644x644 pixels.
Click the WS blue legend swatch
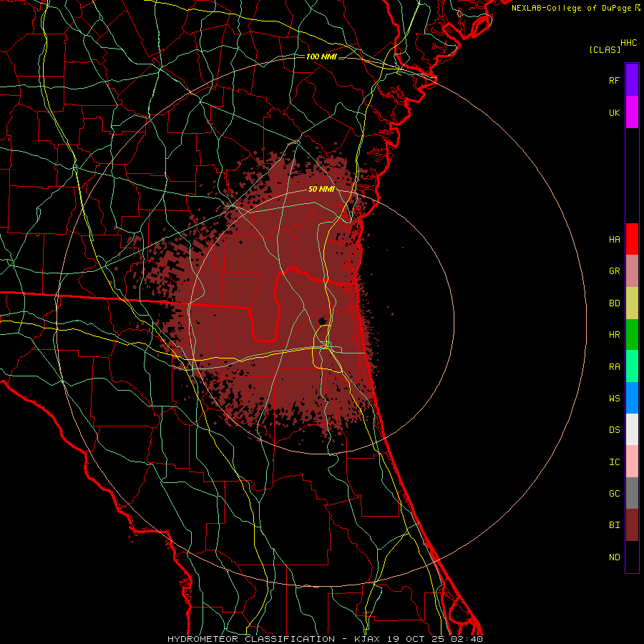coord(632,398)
